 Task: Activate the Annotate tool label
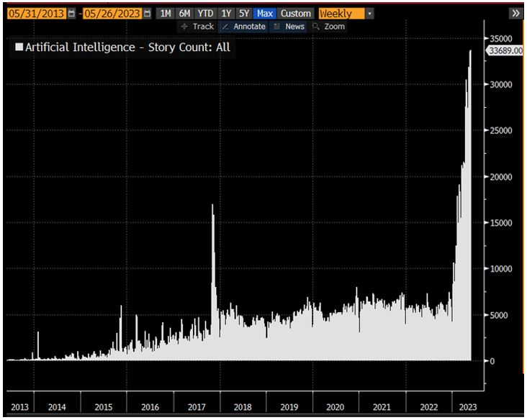click(249, 27)
